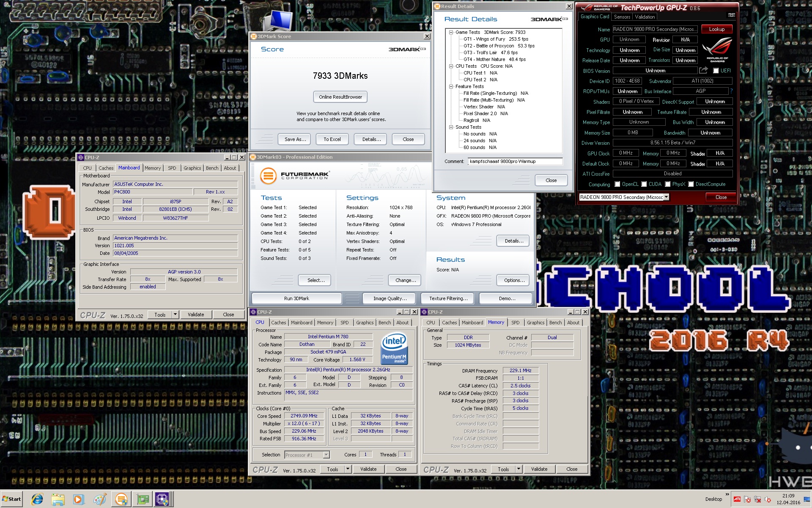
Task: Collapse the Game Tests tree node
Action: click(451, 32)
